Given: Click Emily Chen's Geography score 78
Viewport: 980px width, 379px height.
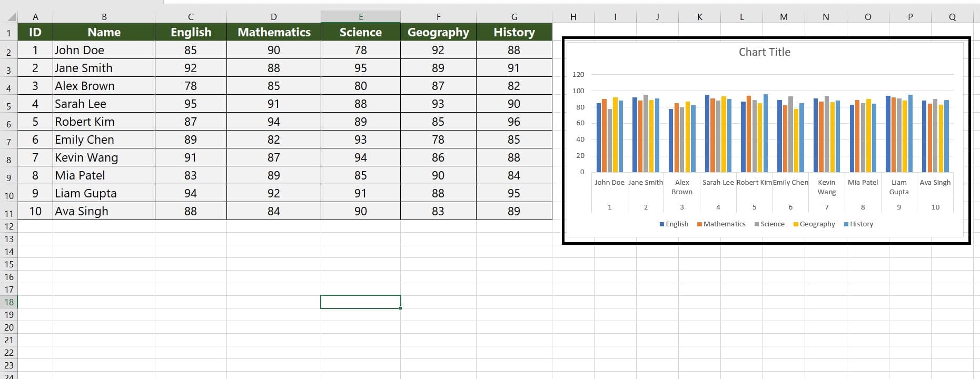Looking at the screenshot, I should tap(439, 139).
